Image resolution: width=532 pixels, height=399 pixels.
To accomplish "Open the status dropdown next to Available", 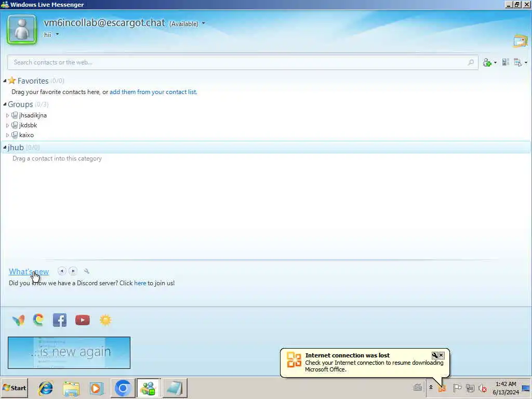I will coord(204,23).
